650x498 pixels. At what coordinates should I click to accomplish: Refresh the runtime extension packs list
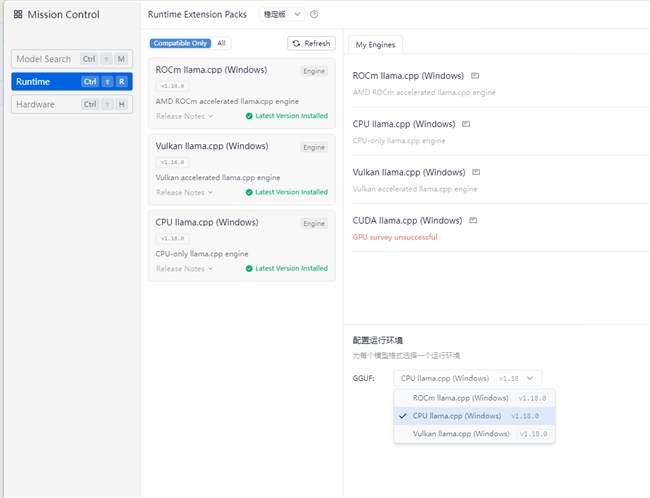[311, 44]
